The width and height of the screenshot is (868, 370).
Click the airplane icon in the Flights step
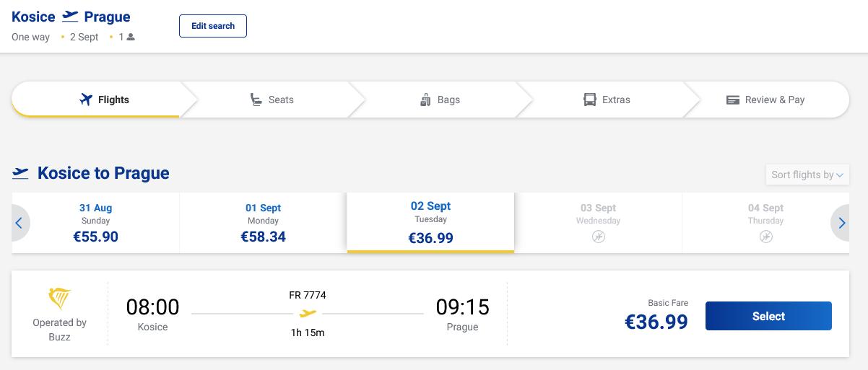[x=86, y=100]
